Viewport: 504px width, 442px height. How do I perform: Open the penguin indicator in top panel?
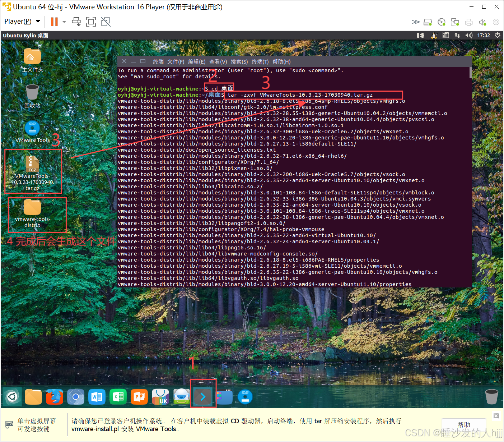point(434,35)
